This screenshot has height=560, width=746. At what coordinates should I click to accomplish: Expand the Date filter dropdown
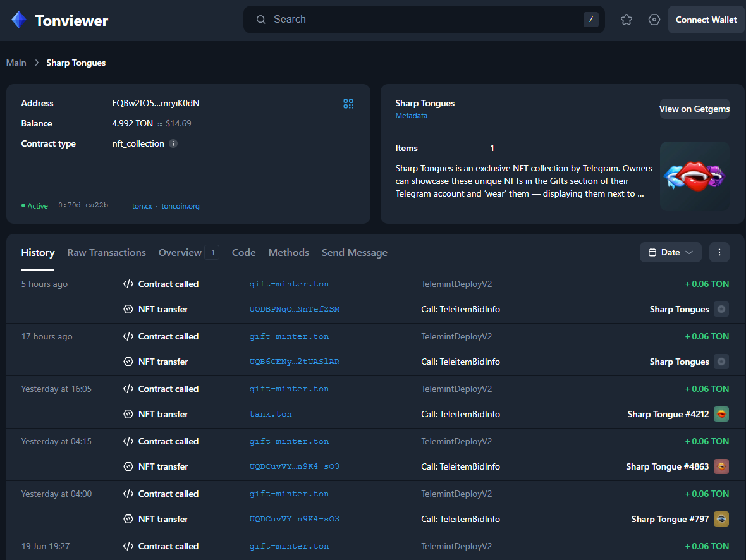[x=670, y=252]
